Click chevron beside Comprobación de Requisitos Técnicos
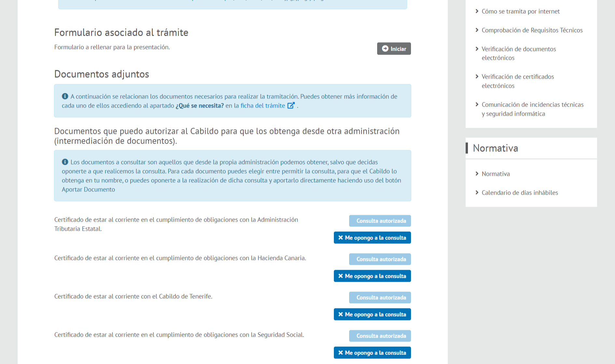 pyautogui.click(x=477, y=30)
